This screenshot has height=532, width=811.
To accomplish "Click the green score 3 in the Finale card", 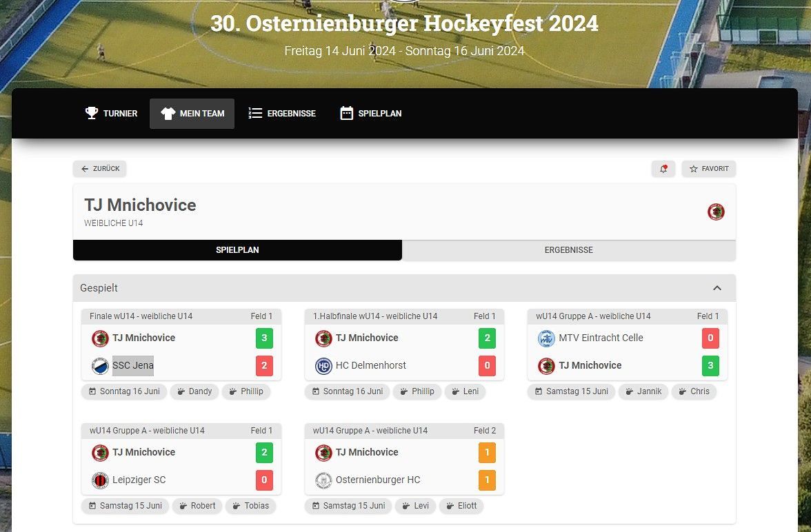I will pos(264,338).
